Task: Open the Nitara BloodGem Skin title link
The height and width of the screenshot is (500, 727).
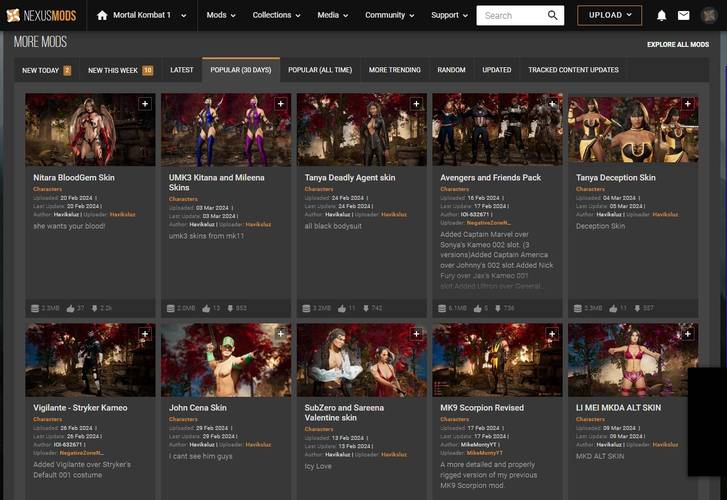Action: [x=74, y=178]
